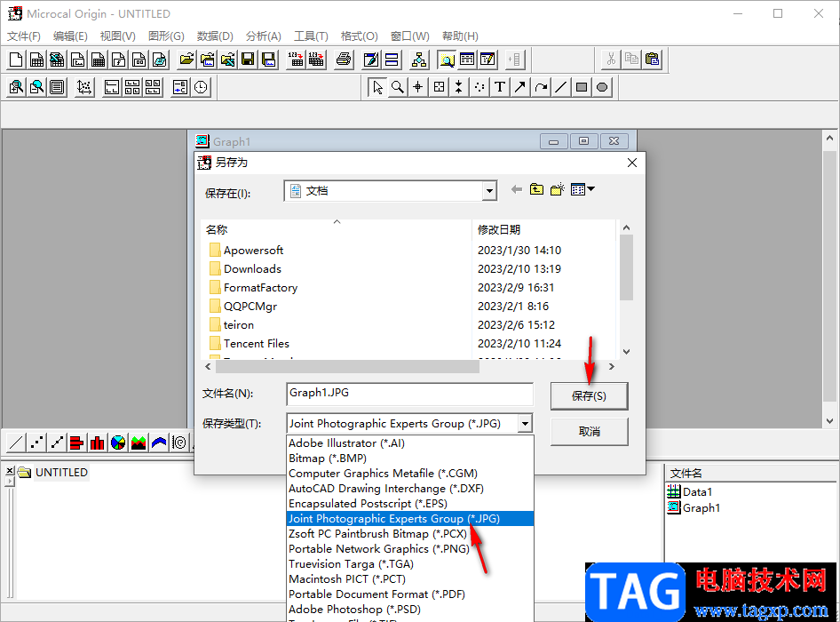The image size is (840, 622).
Task: Open the 分析(A) menu
Action: pos(263,36)
